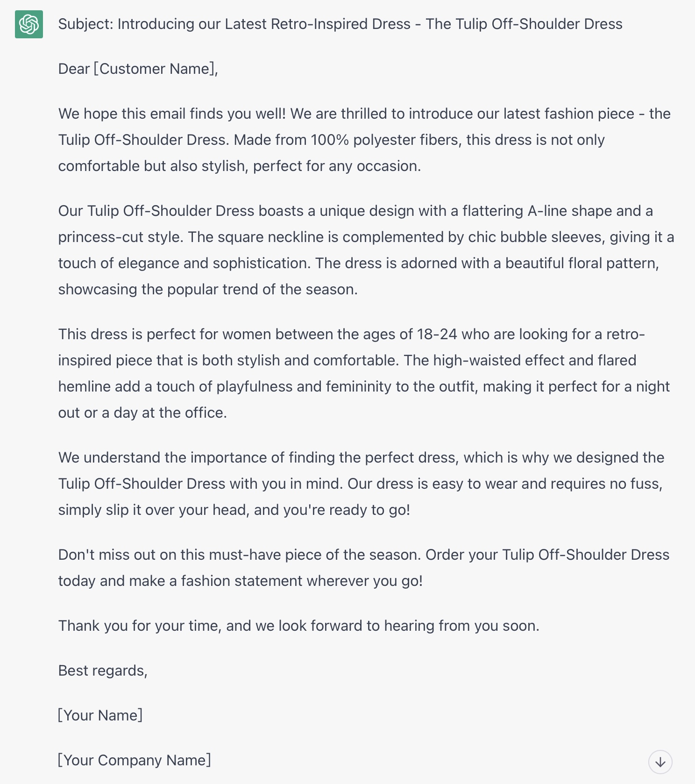Click the "[Your Name]" placeholder
This screenshot has width=695, height=784.
tap(100, 716)
